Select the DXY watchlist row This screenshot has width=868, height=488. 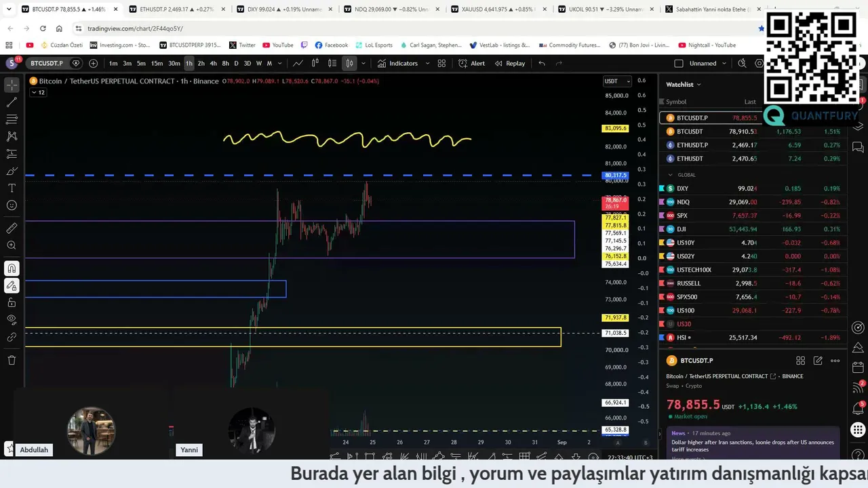(x=753, y=188)
